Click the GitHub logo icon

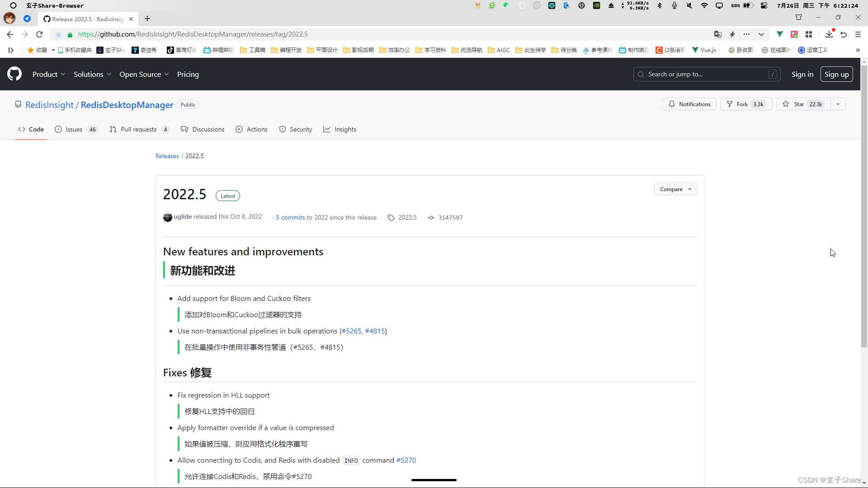[x=14, y=74]
